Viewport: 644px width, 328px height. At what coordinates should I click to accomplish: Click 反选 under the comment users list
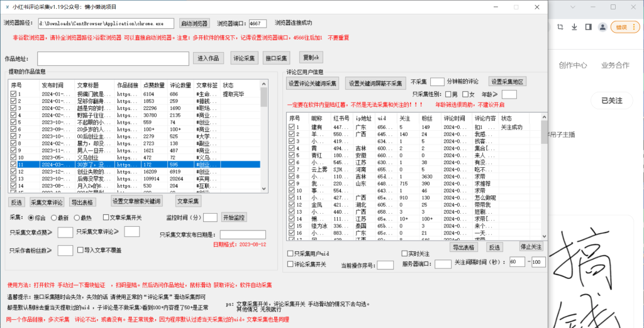(x=496, y=247)
